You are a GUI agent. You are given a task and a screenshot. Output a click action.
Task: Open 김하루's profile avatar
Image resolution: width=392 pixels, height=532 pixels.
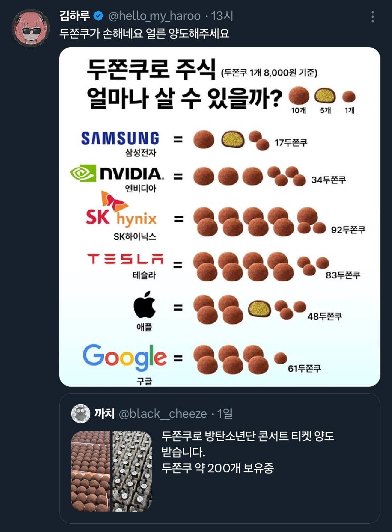(31, 28)
